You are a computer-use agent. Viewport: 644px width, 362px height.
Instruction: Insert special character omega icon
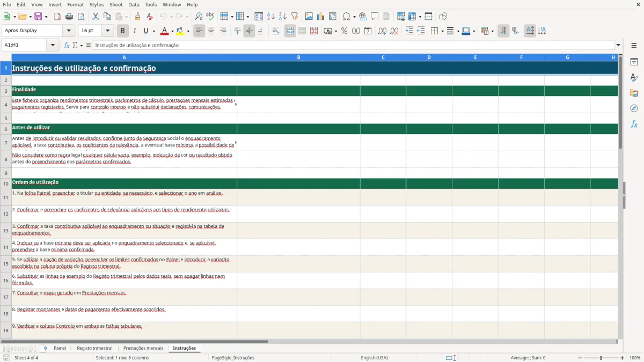click(346, 17)
